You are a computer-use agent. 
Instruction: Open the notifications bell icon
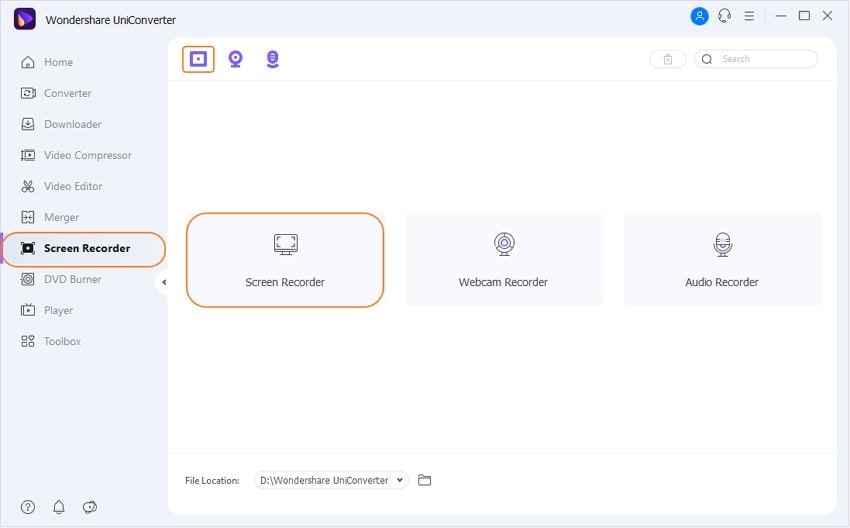[x=59, y=507]
